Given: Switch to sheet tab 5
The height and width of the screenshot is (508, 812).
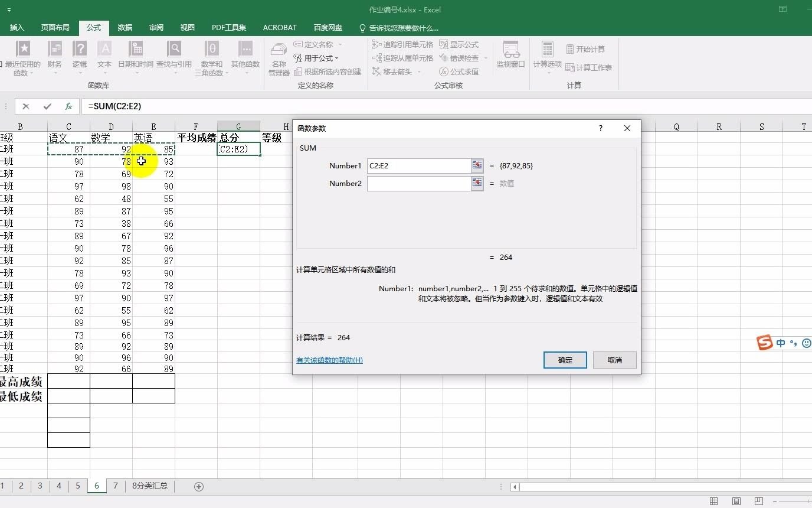Looking at the screenshot, I should [x=78, y=486].
